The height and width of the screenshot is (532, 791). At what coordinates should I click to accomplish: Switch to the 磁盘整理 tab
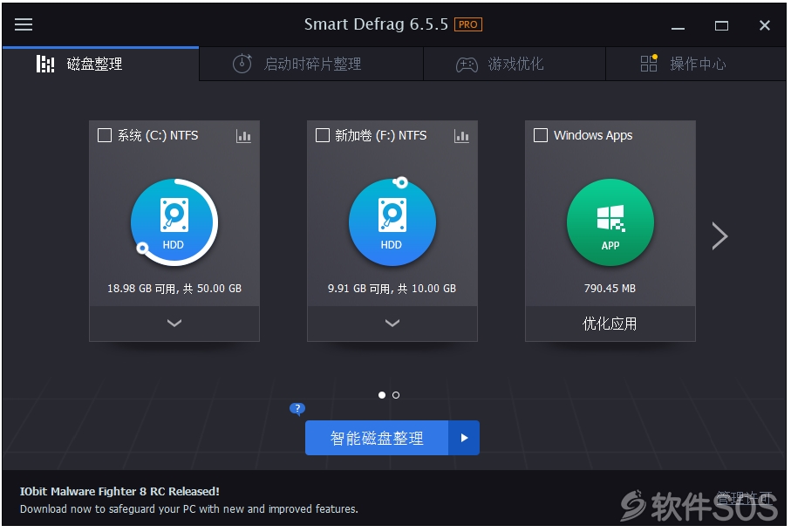[x=100, y=64]
